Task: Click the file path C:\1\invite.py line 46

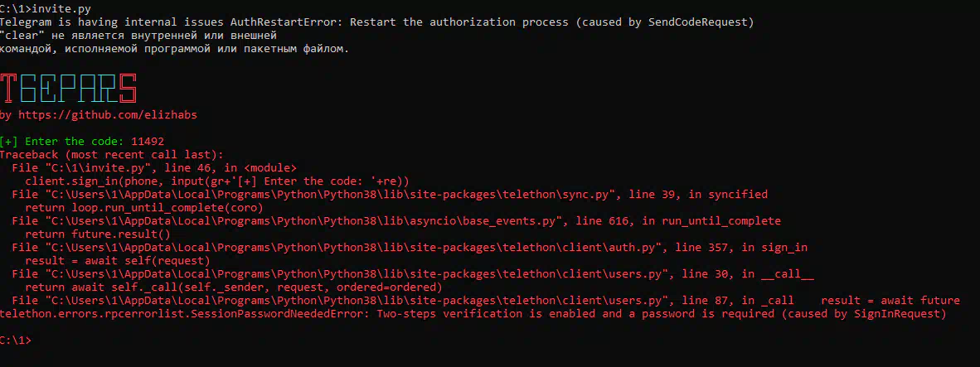Action: tap(153, 168)
